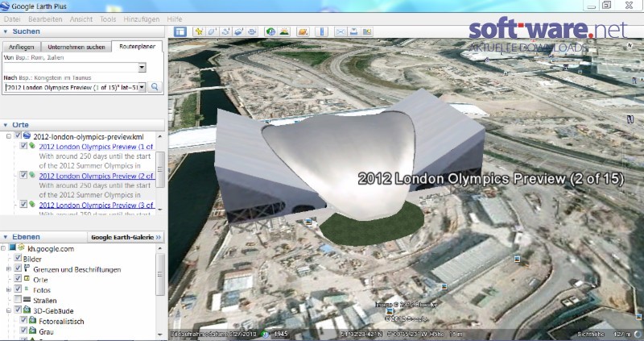Select the ruler measuring tool
Screen dimensions: 644x341
322,31
